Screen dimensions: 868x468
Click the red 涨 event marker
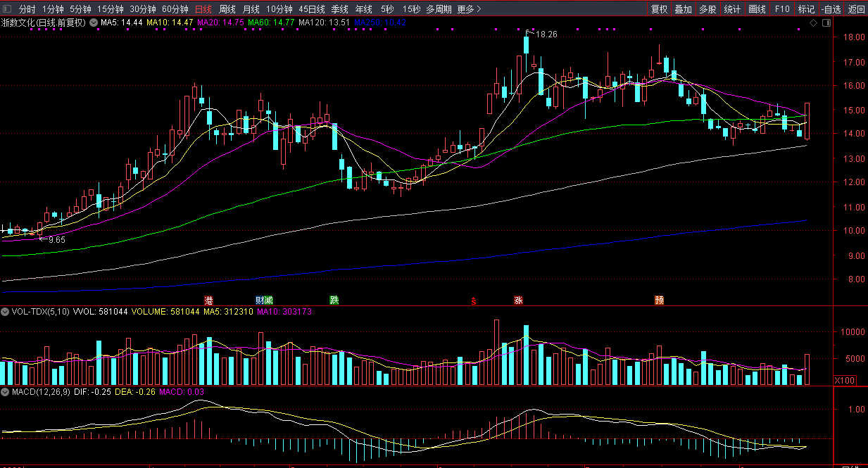point(518,301)
